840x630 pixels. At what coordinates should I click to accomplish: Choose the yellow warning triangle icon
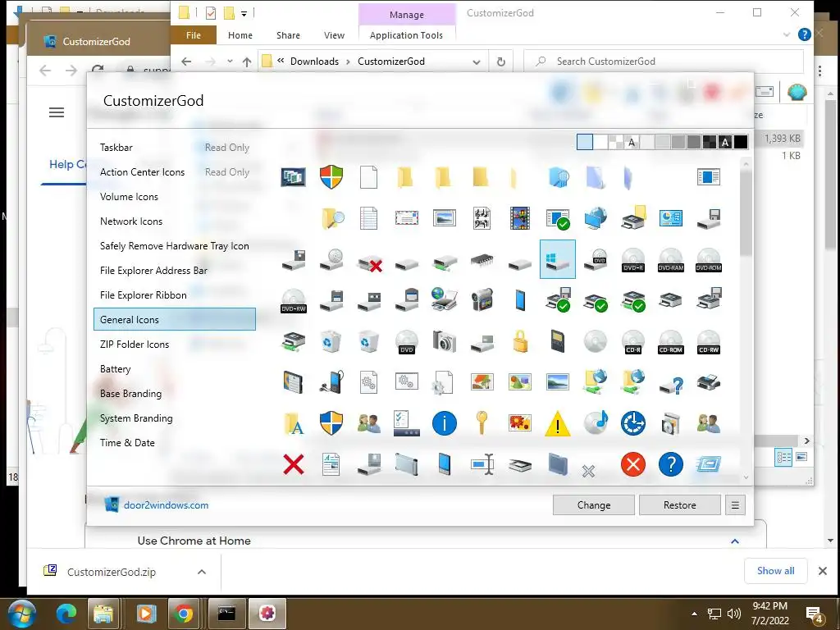(558, 424)
